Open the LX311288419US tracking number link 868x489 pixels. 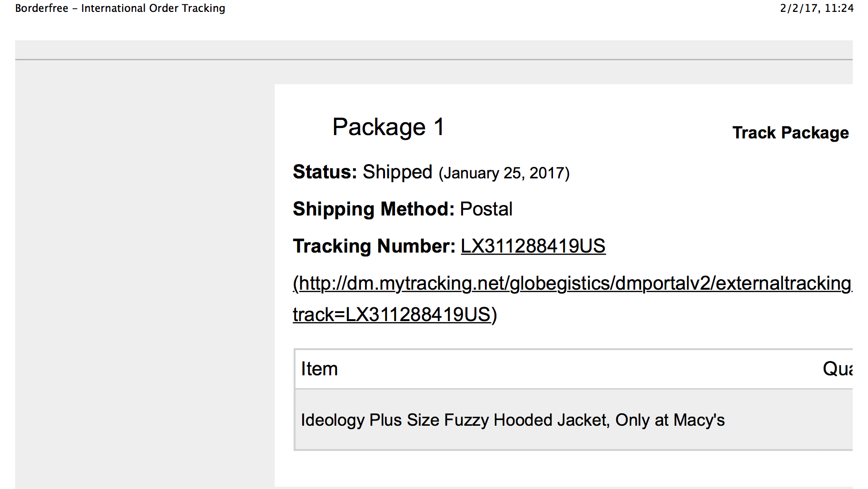coord(533,246)
